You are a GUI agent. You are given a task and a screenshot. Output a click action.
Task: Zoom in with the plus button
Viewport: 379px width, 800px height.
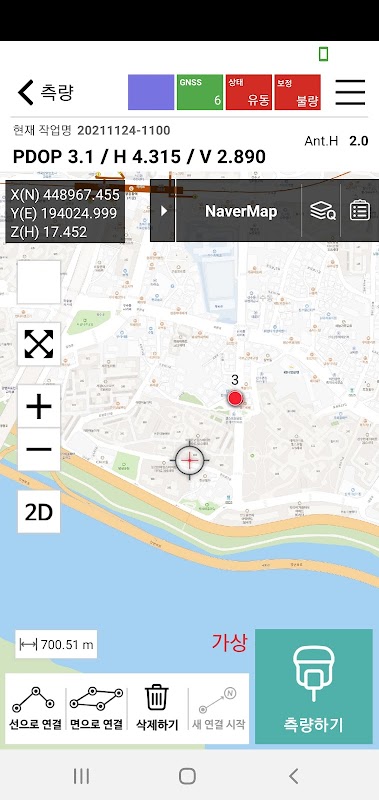[x=39, y=407]
